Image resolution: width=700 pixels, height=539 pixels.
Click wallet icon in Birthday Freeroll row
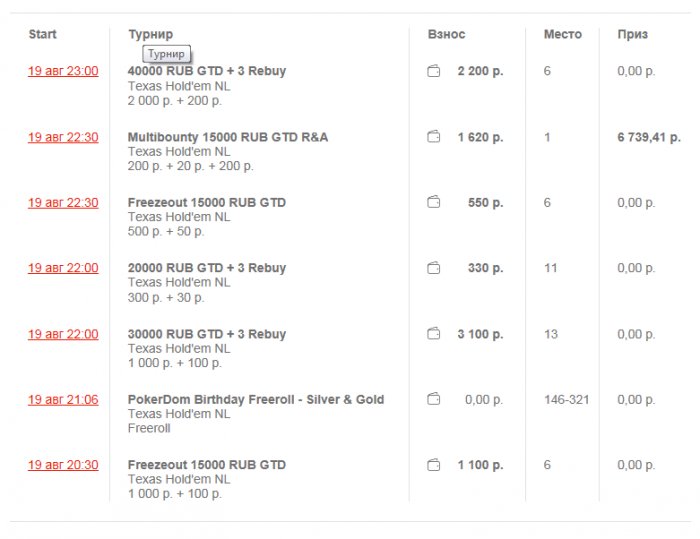coord(434,399)
